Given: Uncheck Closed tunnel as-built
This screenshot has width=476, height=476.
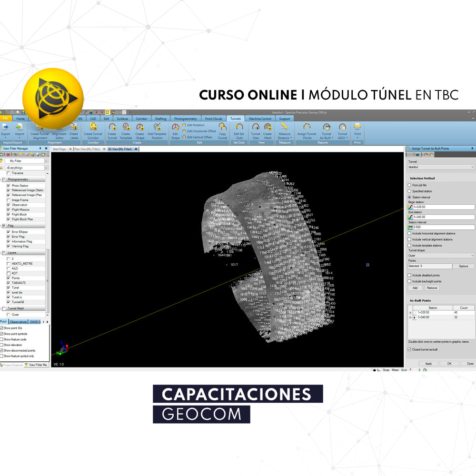Looking at the screenshot, I should click(x=409, y=349).
